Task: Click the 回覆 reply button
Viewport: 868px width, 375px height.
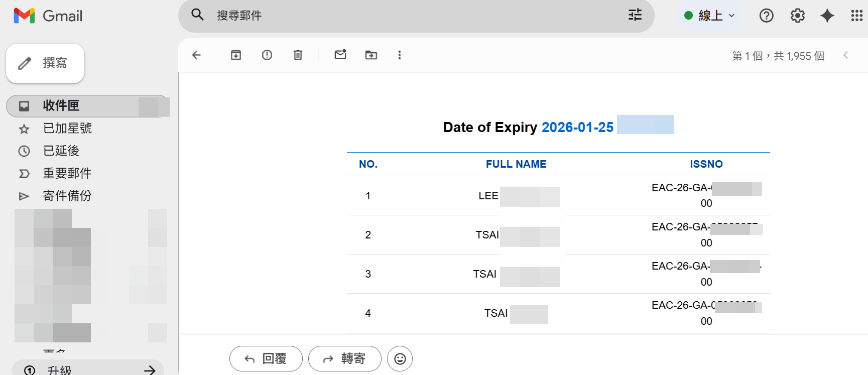Action: pyautogui.click(x=266, y=358)
